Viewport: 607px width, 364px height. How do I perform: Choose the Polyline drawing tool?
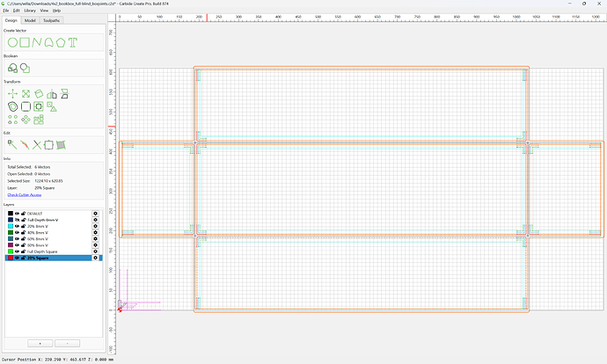tap(37, 42)
